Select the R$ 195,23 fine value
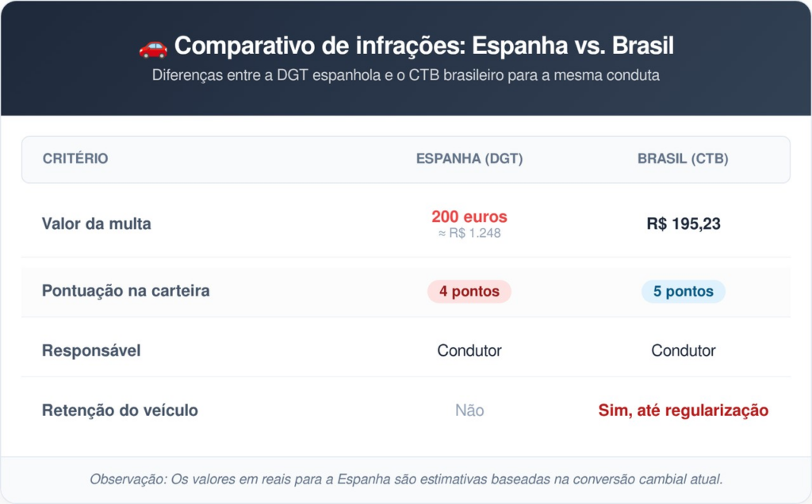This screenshot has height=504, width=812. [x=683, y=223]
